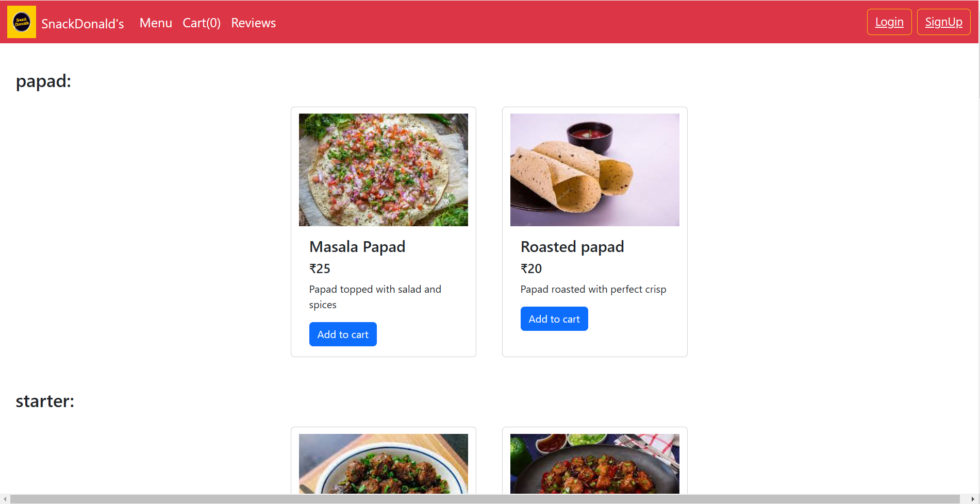Select the Masala Papad title
The width and height of the screenshot is (980, 504).
coord(357,247)
